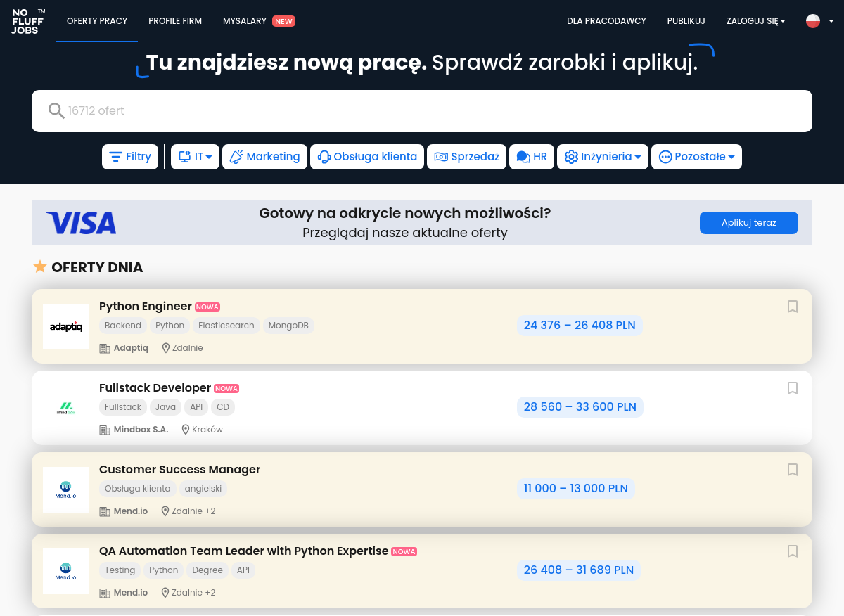
Task: Click the Elasticsearch tag on Python Engineer
Action: [226, 326]
